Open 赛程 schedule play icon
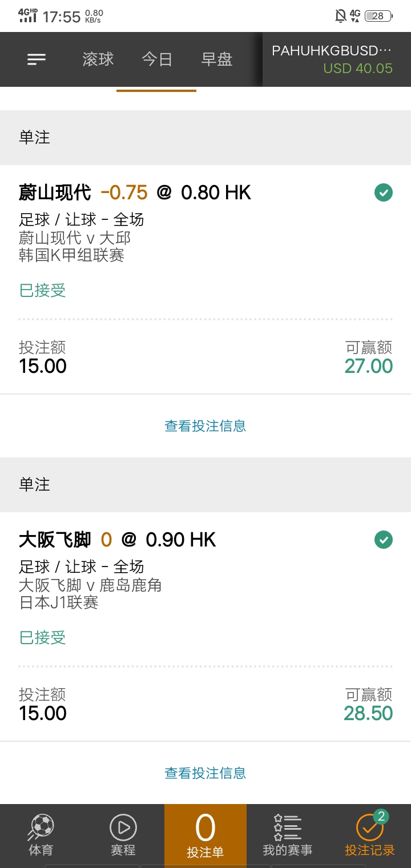The width and height of the screenshot is (411, 868). (123, 827)
